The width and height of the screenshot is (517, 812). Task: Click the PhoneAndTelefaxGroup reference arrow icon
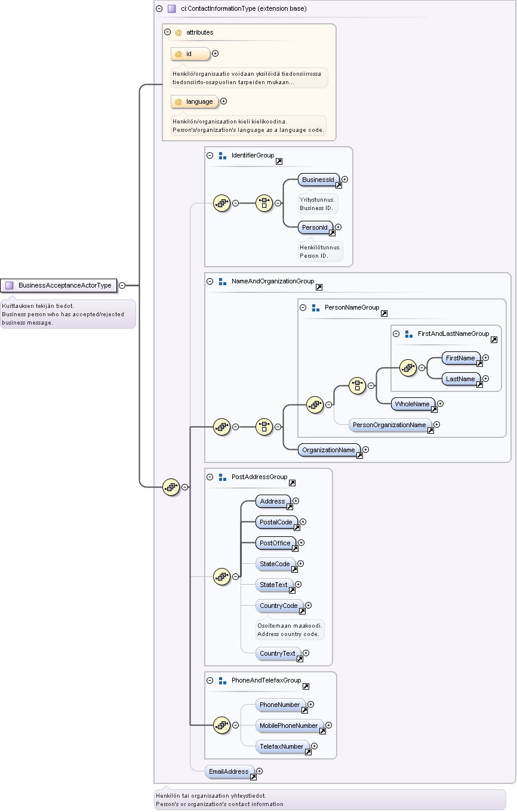[x=306, y=687]
